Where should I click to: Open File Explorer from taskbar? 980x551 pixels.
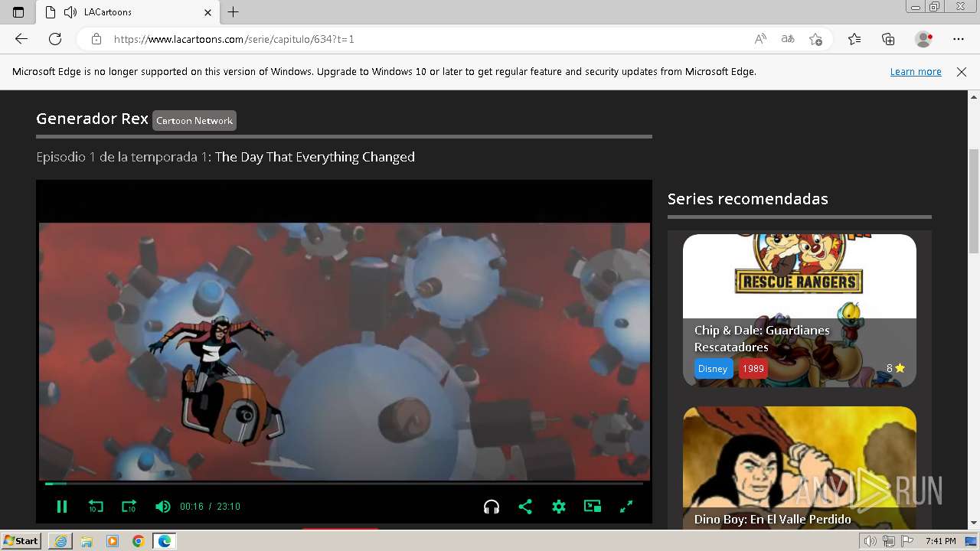(x=87, y=541)
